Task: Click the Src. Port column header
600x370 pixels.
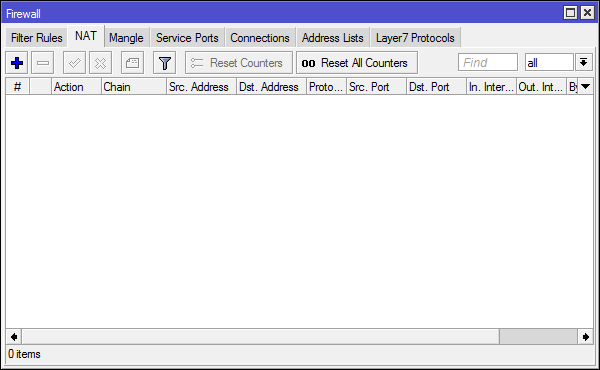Action: (x=377, y=87)
